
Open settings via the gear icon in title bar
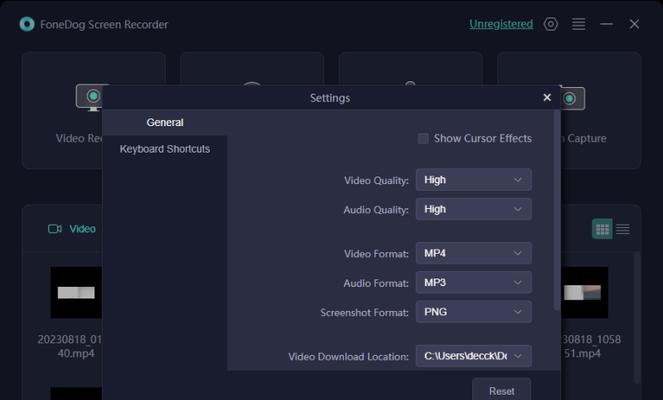pyautogui.click(x=551, y=24)
